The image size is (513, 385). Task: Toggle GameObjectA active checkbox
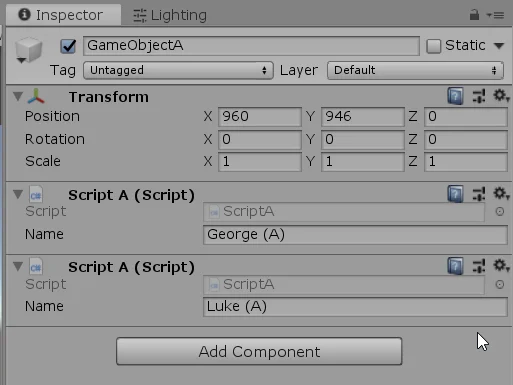(68, 46)
